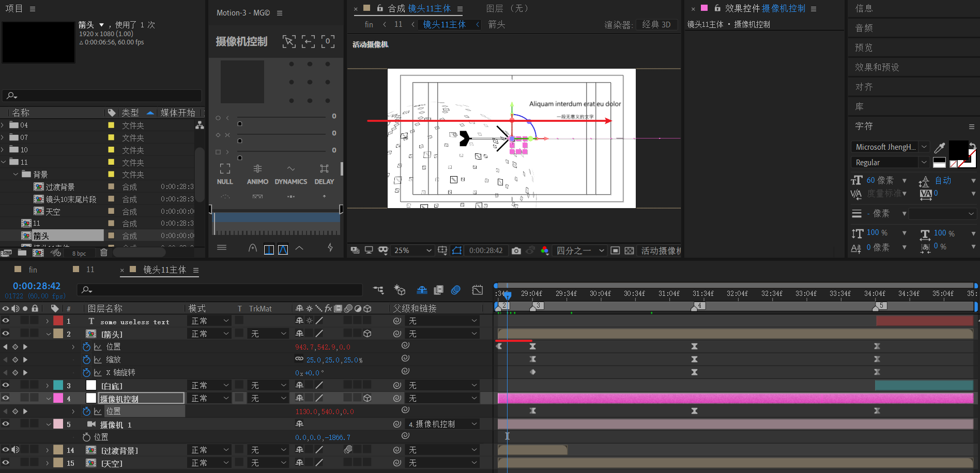980x473 pixels.
Task: Click the 经典 3D renderer button
Action: pos(656,24)
